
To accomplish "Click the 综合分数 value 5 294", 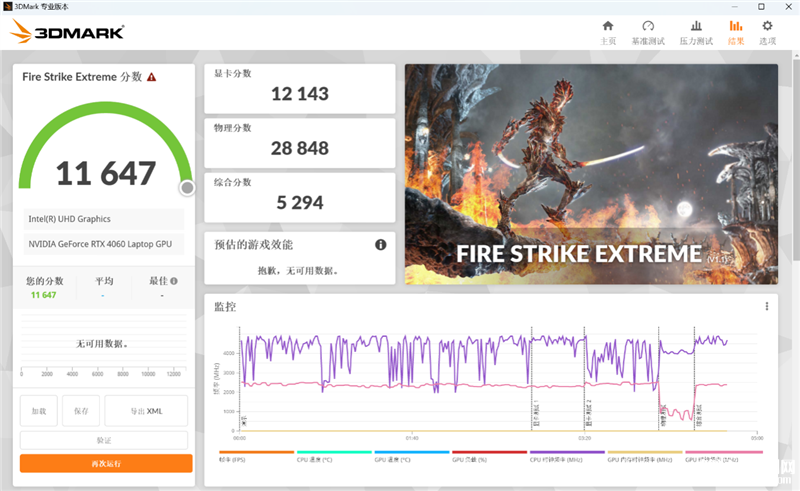I will (300, 203).
